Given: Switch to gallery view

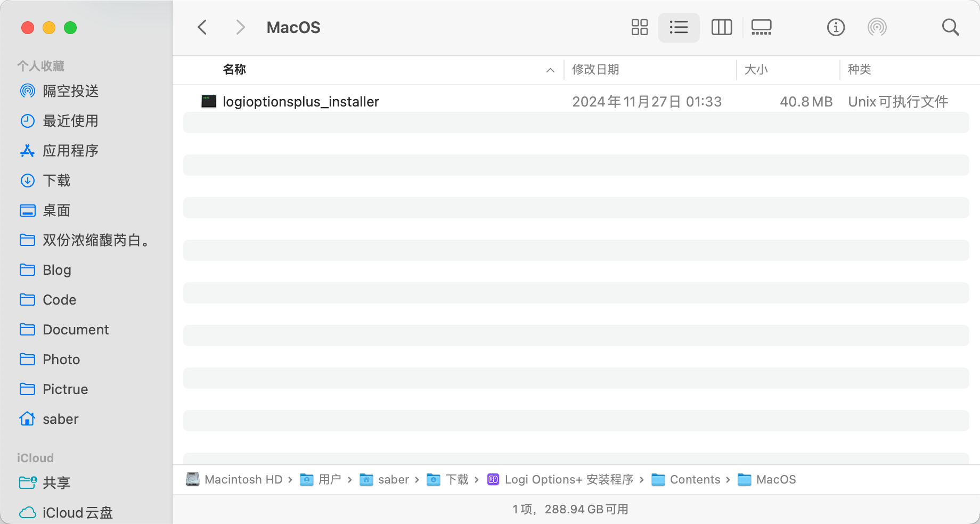Looking at the screenshot, I should click(x=761, y=27).
